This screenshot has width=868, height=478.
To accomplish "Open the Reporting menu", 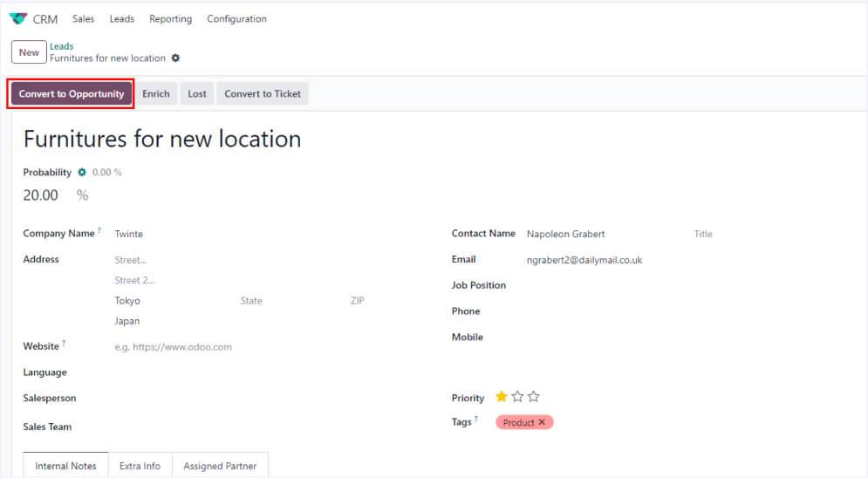I will pos(170,19).
